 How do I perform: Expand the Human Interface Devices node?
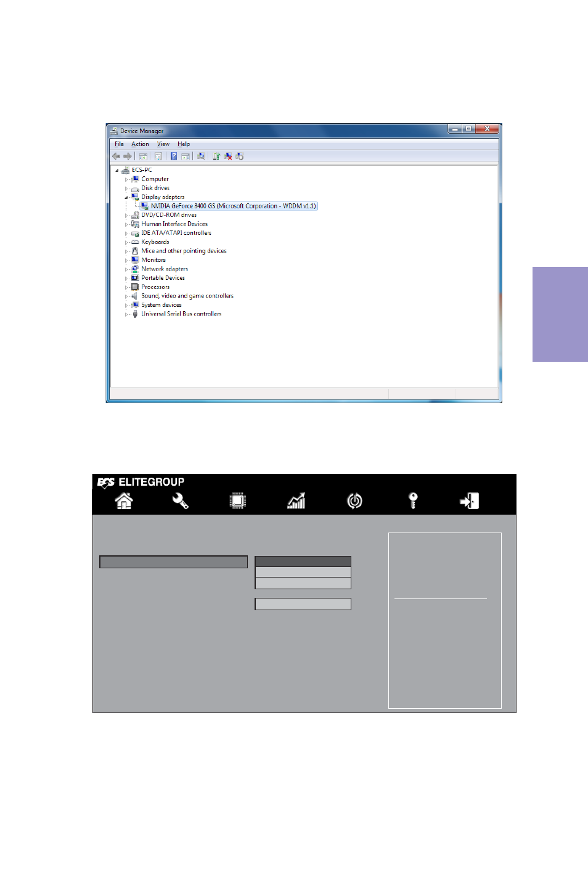(x=126, y=224)
